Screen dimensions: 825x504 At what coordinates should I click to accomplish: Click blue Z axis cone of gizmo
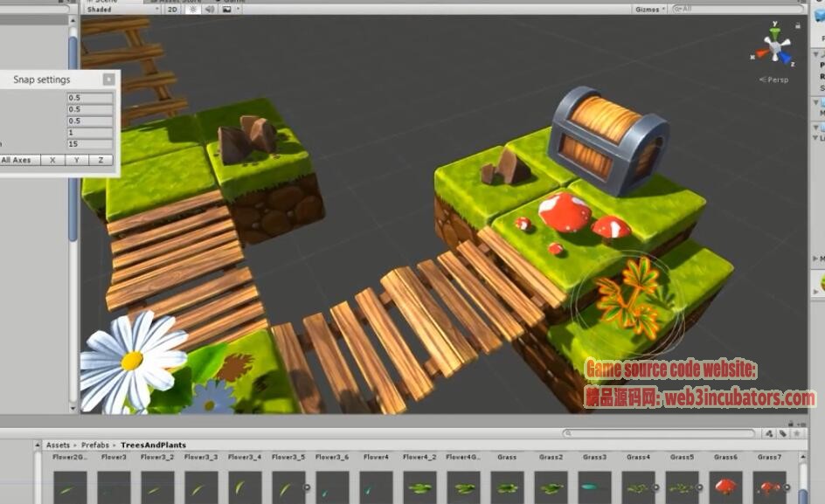tap(786, 59)
